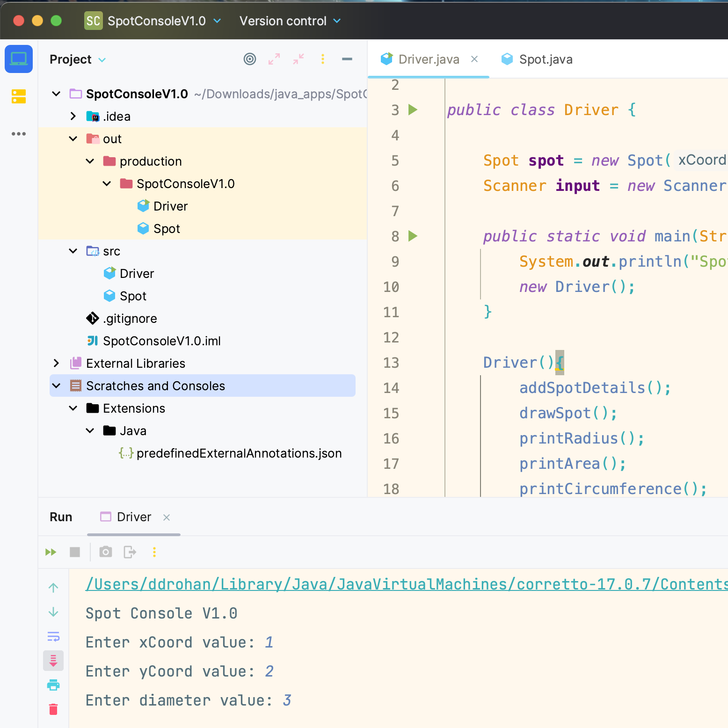Screen dimensions: 728x728
Task: Collapse the out folder in project tree
Action: point(73,139)
